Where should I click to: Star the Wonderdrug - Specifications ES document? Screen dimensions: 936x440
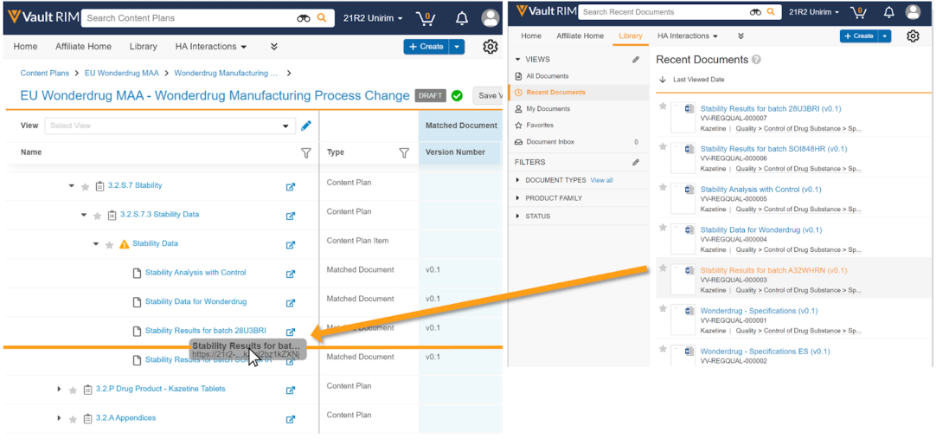point(663,351)
